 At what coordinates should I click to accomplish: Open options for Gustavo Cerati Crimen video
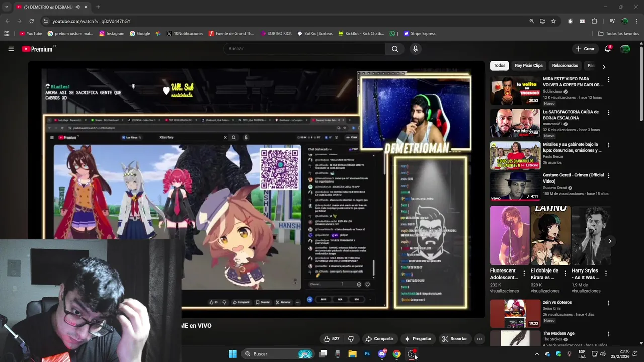tap(608, 176)
